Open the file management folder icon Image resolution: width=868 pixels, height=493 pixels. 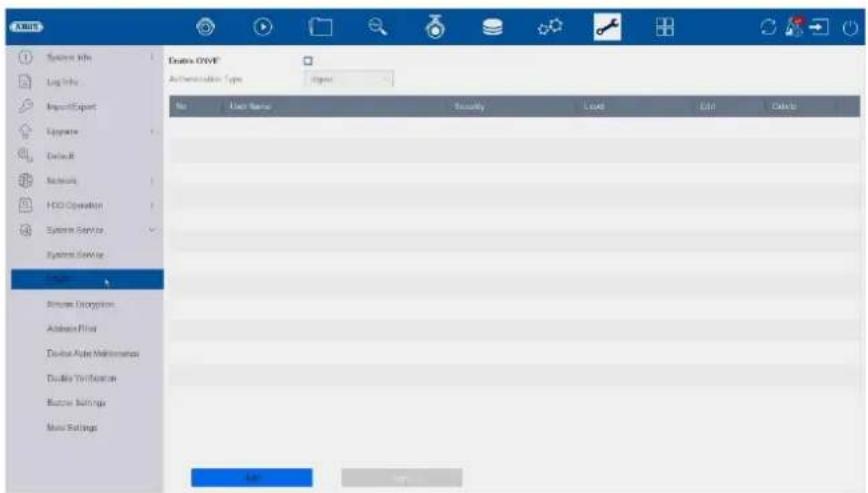click(x=320, y=27)
